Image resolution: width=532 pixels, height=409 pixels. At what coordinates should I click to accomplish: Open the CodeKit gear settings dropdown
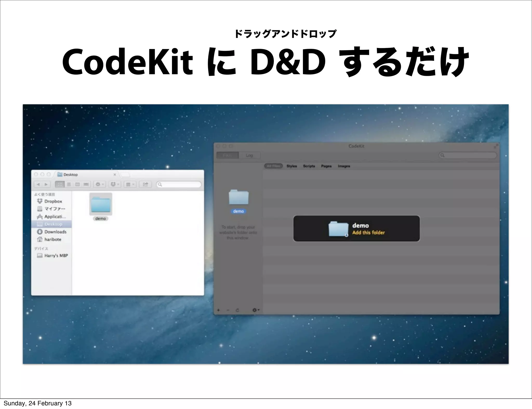tap(256, 310)
